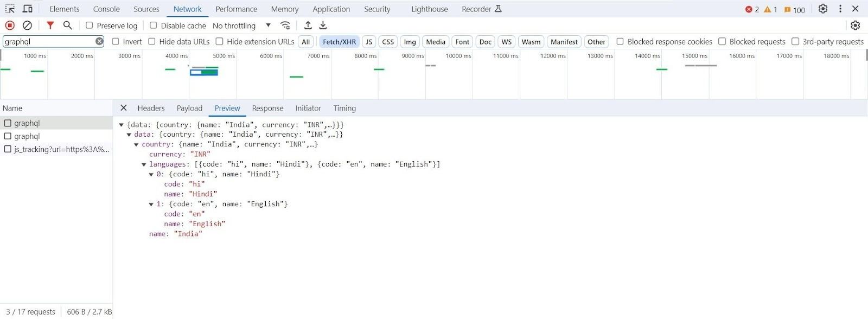Click the issues counter showing 100
This screenshot has width=868, height=319.
[x=795, y=9]
